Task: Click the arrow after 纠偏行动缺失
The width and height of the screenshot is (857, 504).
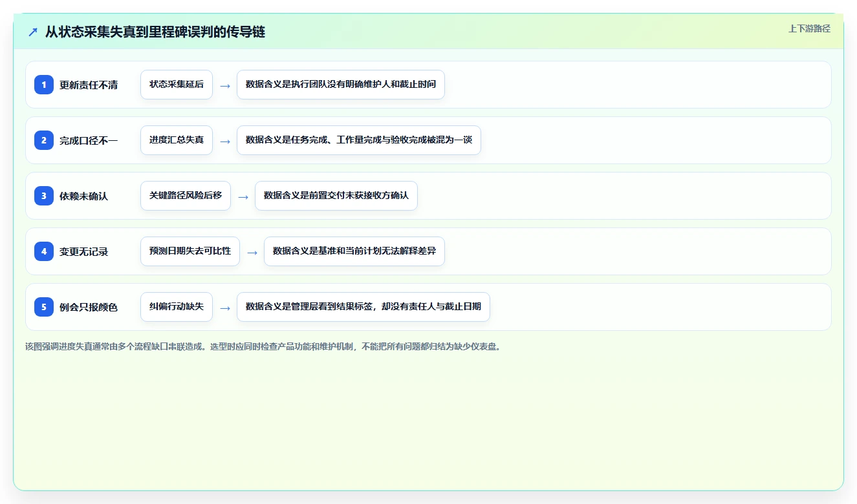Action: (225, 308)
